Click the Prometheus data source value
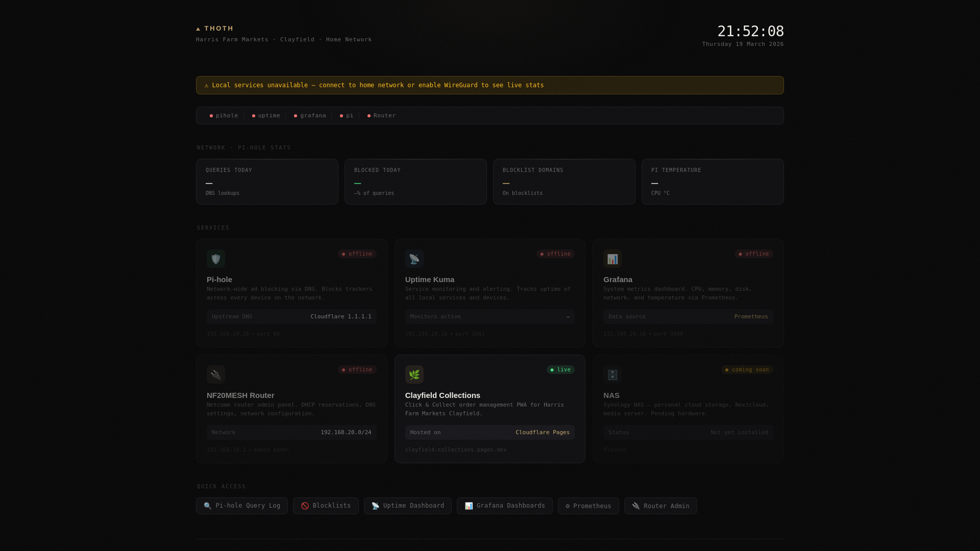 tap(751, 317)
